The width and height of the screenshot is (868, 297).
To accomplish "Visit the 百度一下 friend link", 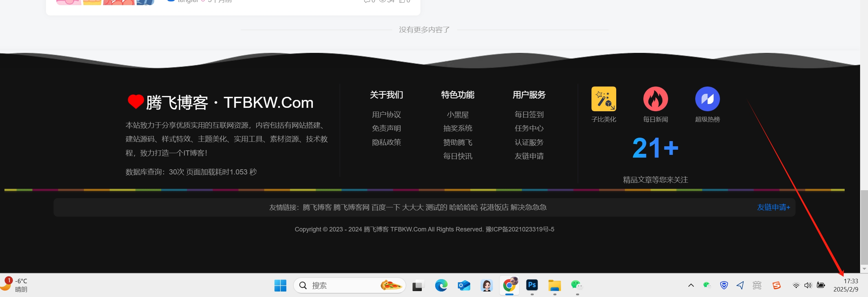I will (386, 207).
